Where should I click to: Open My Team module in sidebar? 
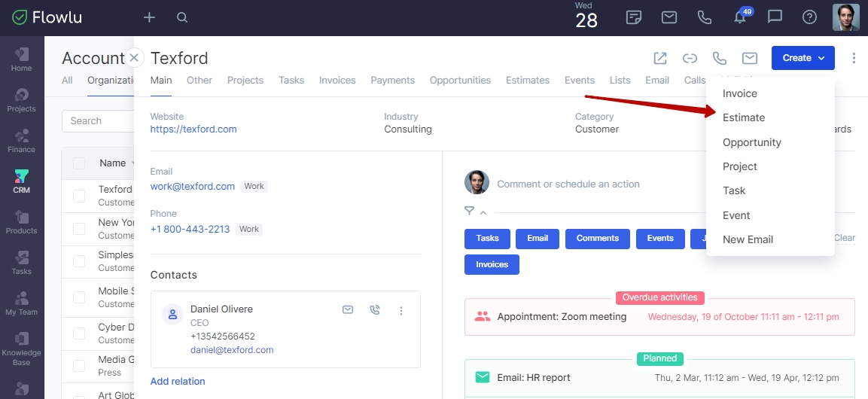[x=22, y=304]
